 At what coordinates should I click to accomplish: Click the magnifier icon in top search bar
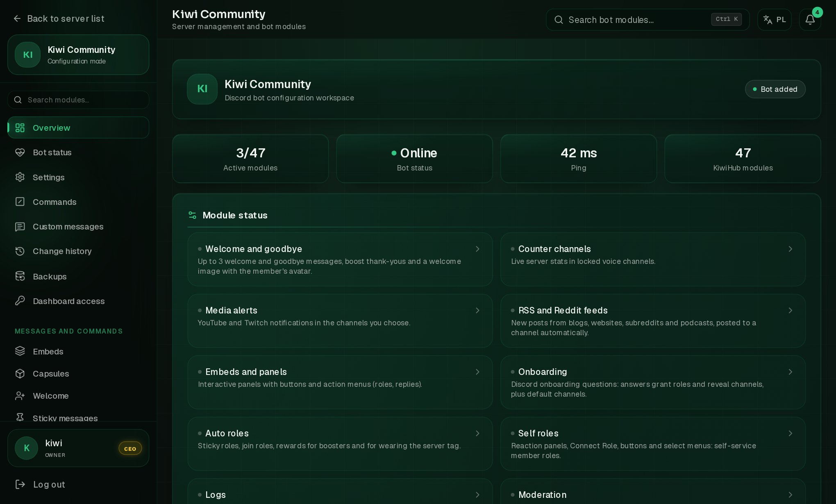tap(559, 20)
